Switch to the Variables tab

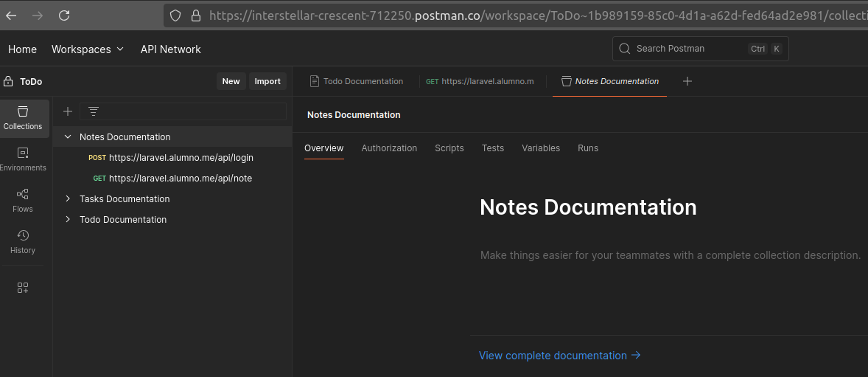point(541,148)
